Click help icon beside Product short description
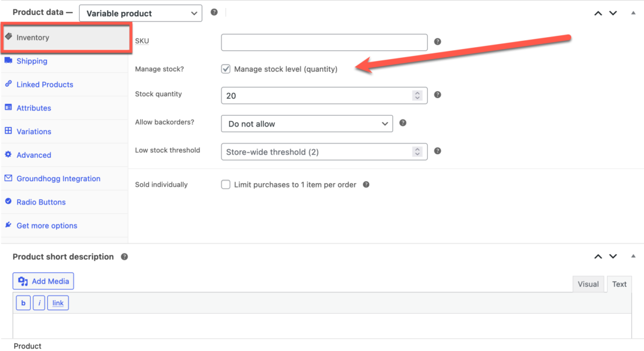Viewport: 644px width, 351px height. 125,257
